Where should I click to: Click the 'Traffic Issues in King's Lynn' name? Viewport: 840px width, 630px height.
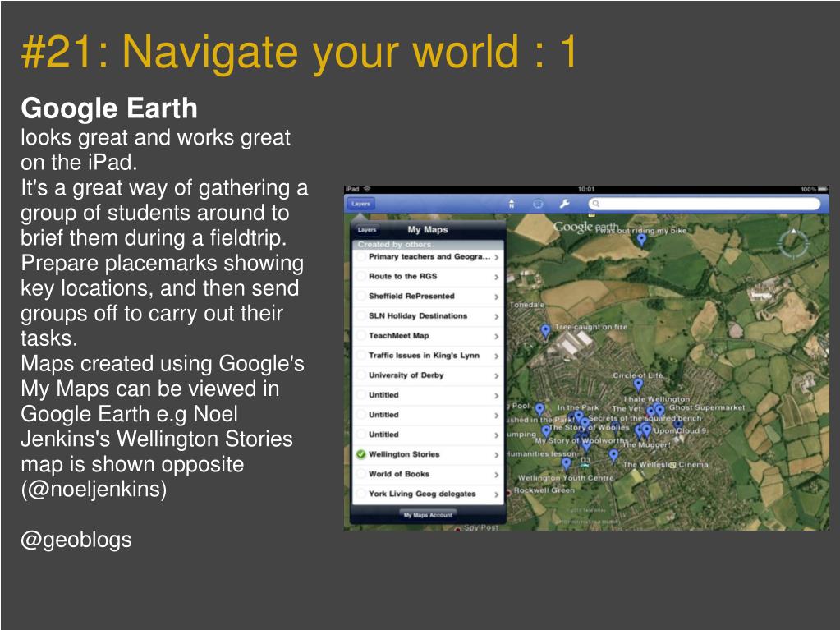point(424,355)
